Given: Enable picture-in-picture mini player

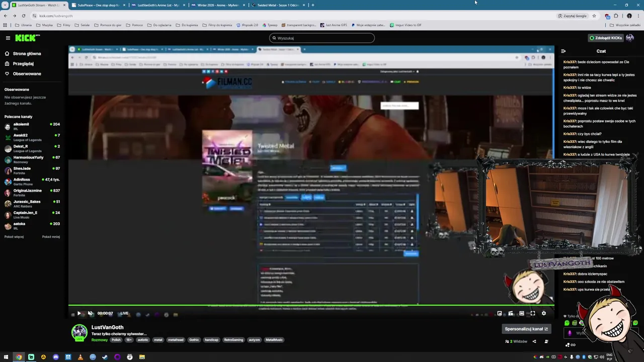Looking at the screenshot, I should tap(500, 313).
